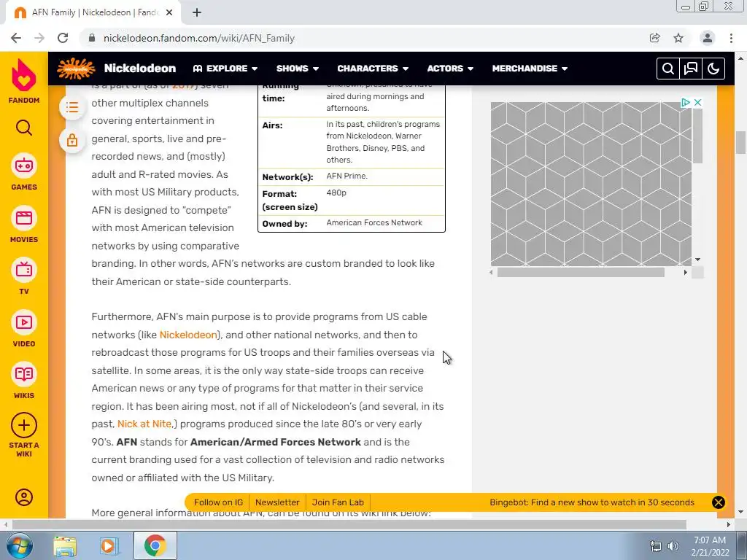Expand the Actors dropdown menu

(450, 69)
